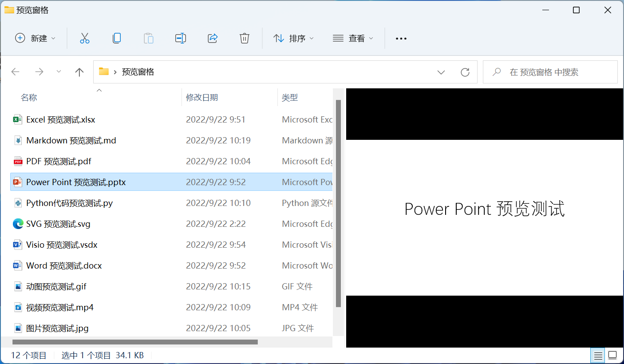Click the GIF 文件 type cell
The width and height of the screenshot is (624, 364).
pyautogui.click(x=297, y=286)
